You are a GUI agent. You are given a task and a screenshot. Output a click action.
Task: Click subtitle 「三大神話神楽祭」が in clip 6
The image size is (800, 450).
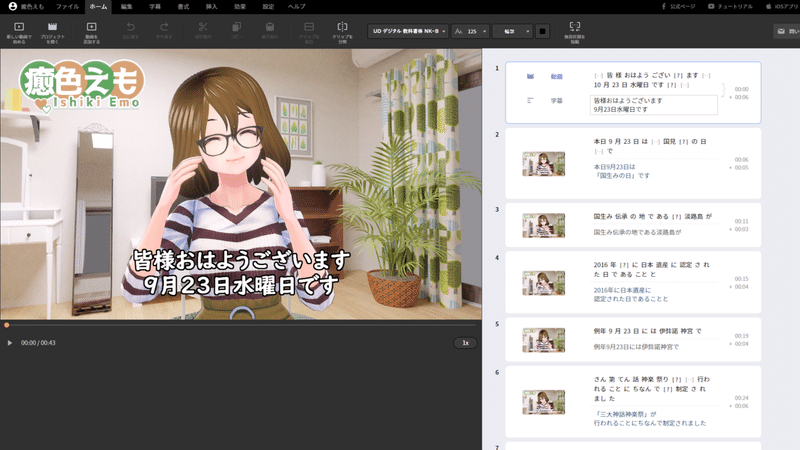[626, 414]
